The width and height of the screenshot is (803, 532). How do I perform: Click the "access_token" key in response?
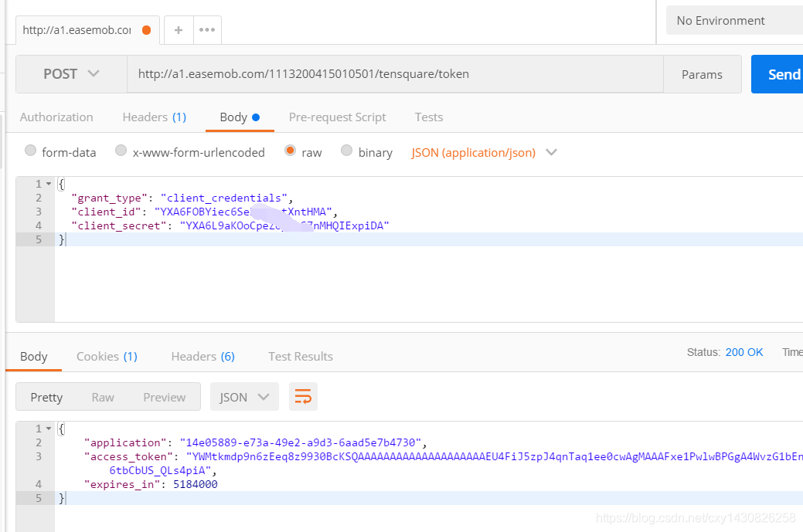pos(128,456)
